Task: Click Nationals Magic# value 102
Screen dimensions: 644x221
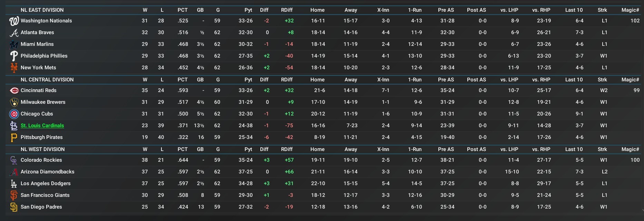Action: pyautogui.click(x=635, y=21)
